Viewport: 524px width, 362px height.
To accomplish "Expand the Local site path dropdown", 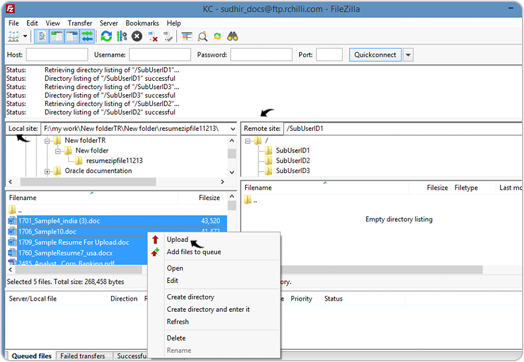I will pyautogui.click(x=232, y=129).
